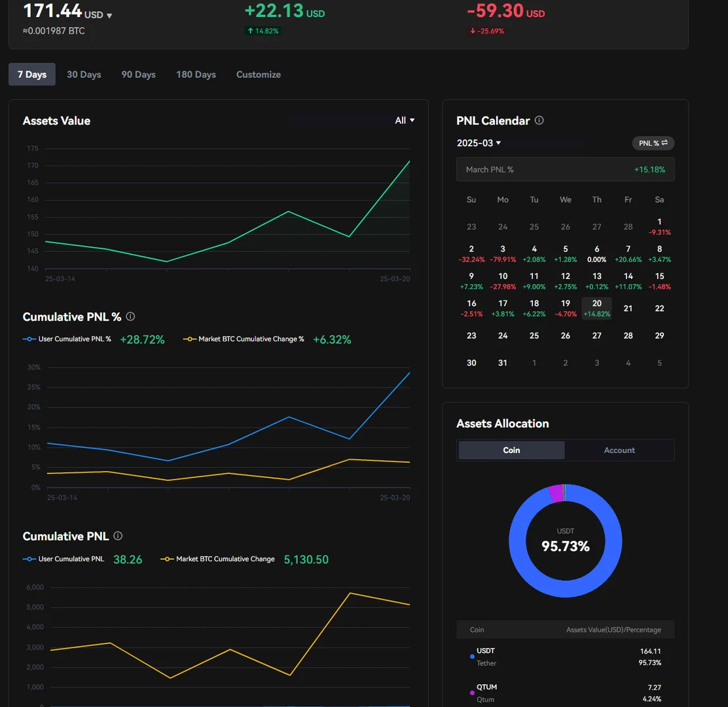Click the Customize date range button

tap(258, 74)
